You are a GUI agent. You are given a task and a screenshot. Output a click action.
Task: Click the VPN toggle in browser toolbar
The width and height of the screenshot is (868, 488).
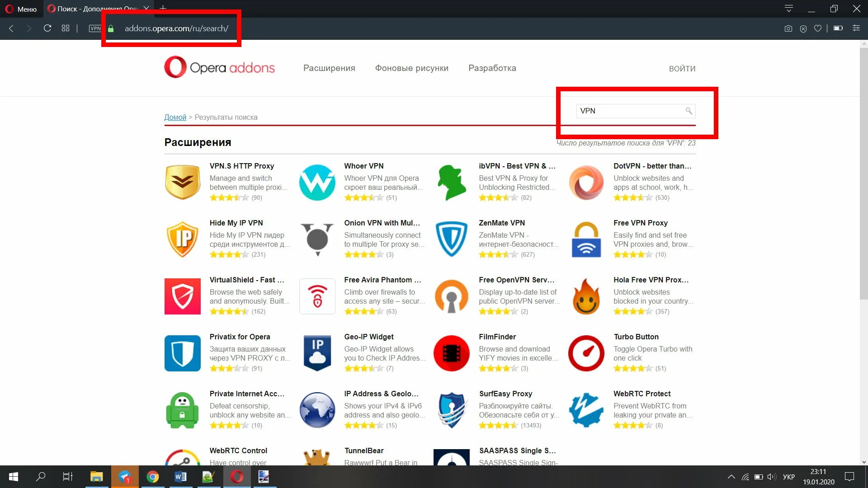point(95,28)
